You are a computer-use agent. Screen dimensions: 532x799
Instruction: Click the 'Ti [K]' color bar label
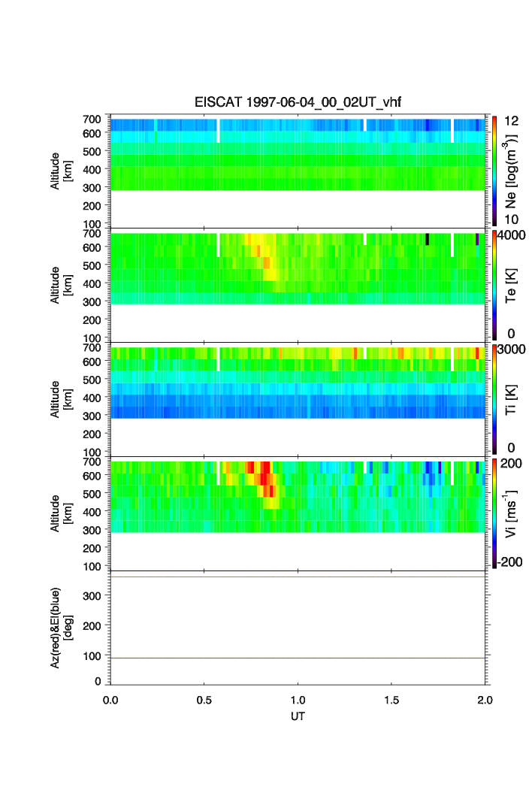click(x=511, y=400)
